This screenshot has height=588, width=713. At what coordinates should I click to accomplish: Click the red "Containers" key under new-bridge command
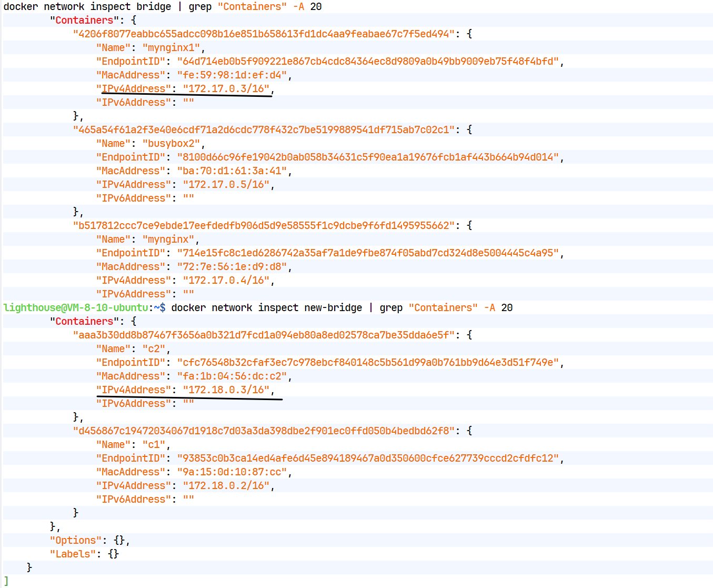pyautogui.click(x=84, y=322)
